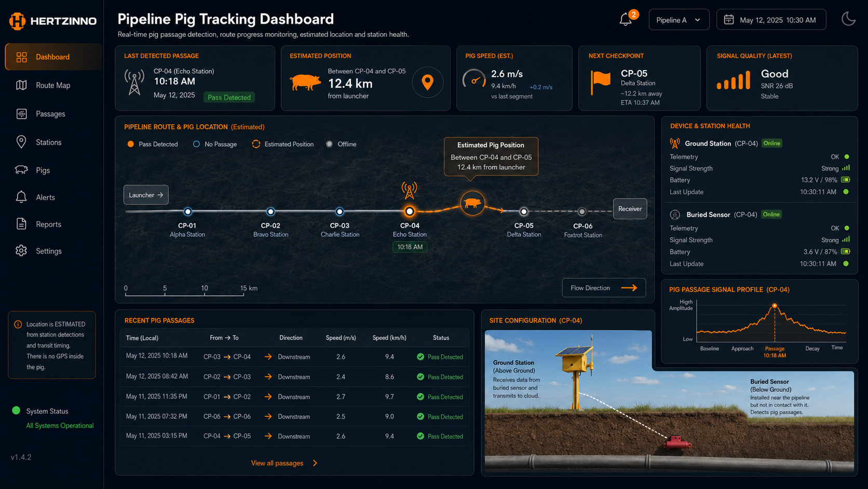The height and width of the screenshot is (489, 868).
Task: Click the orange flag icon for Next Checkpoint
Action: (601, 83)
